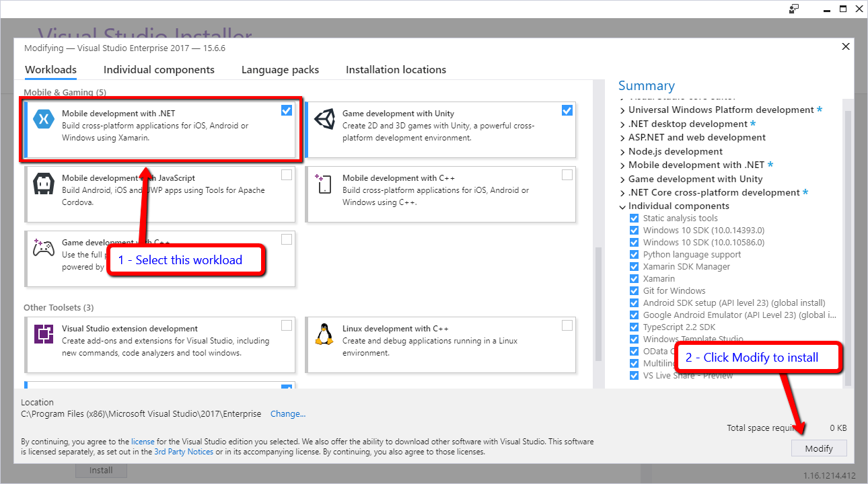Click the Linux penguin icon
Viewport: 868px width, 484px height.
(x=324, y=334)
